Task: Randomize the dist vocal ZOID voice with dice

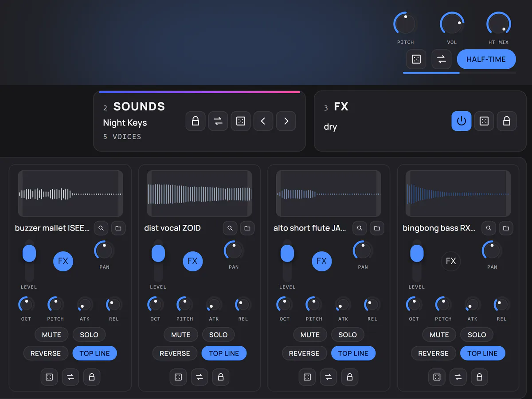Action: click(178, 377)
